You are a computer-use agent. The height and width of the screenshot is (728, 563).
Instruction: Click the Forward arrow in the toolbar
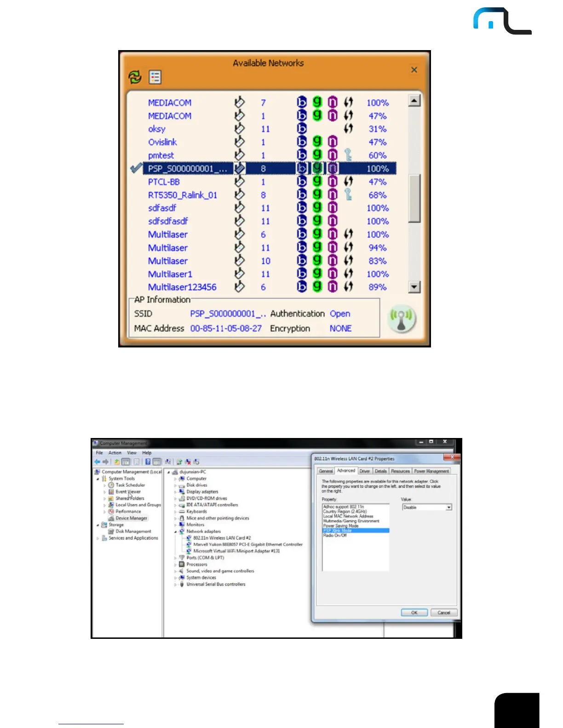[105, 462]
